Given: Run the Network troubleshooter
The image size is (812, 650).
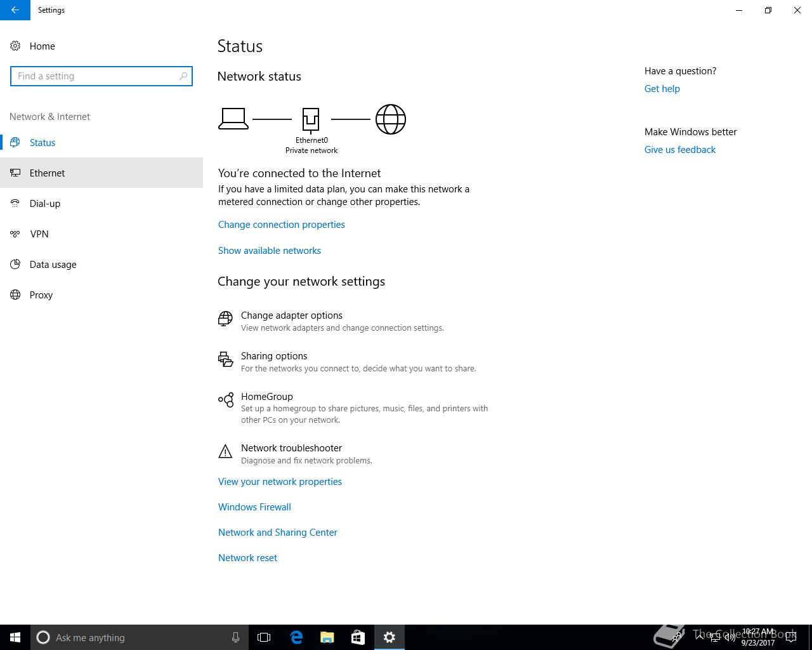Looking at the screenshot, I should pyautogui.click(x=295, y=454).
